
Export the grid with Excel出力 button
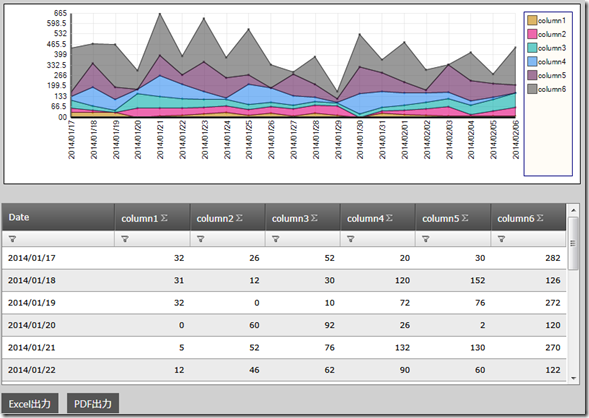30,404
